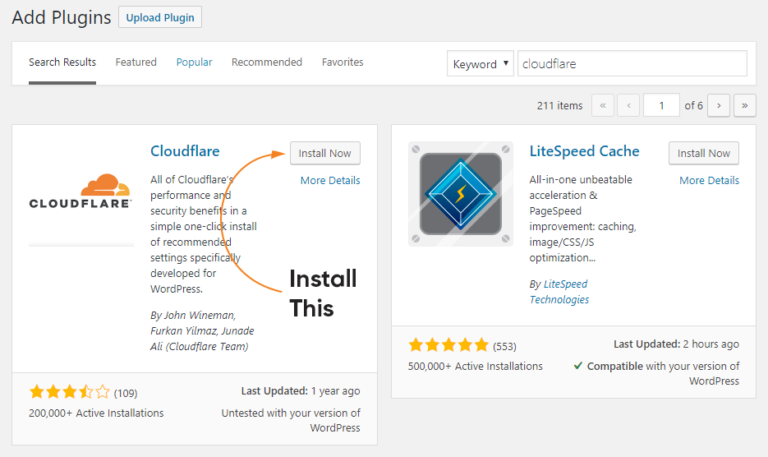Viewport: 768px width, 457px height.
Task: Switch to the Featured tab
Action: coord(136,62)
